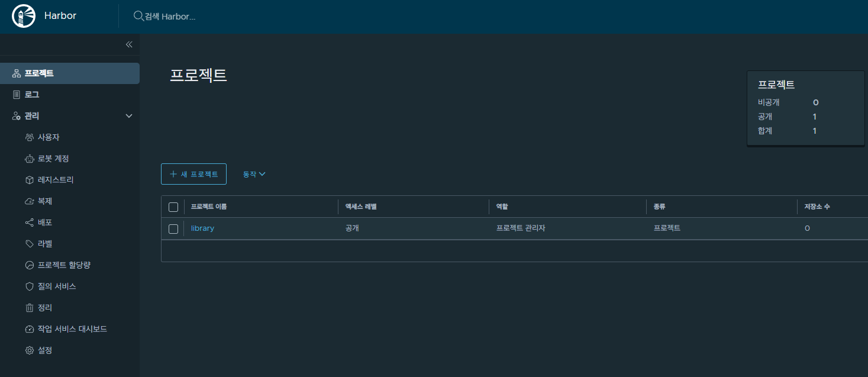Viewport: 868px width, 377px height.
Task: Check the select-all checkbox in table header
Action: (x=173, y=207)
